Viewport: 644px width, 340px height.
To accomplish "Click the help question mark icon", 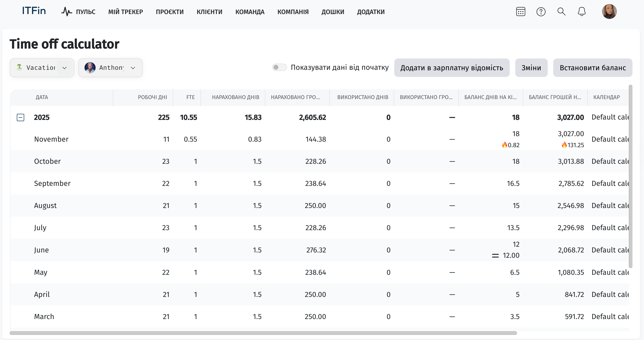I will click(x=541, y=12).
